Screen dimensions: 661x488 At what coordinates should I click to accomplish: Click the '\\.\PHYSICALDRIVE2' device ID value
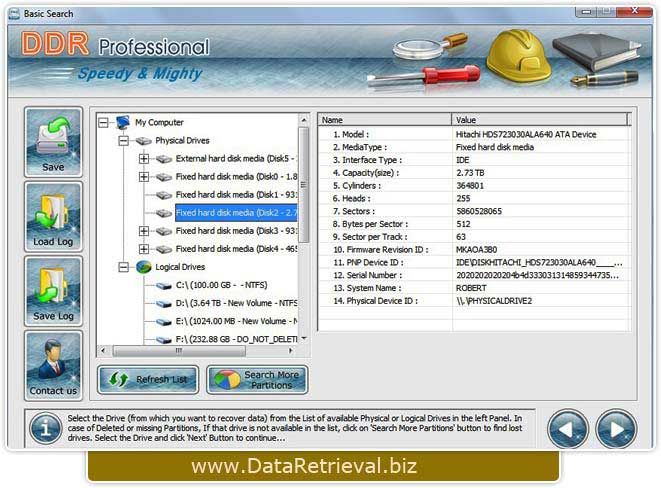pos(494,301)
